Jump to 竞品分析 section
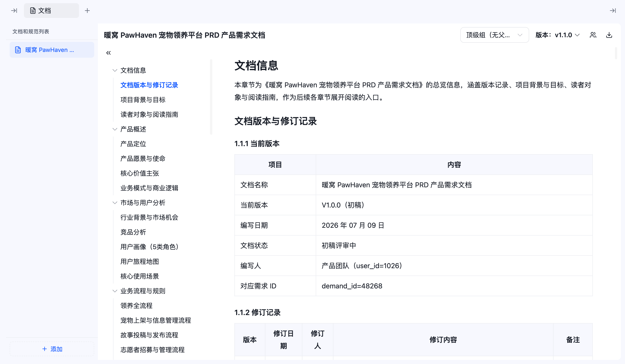This screenshot has height=364, width=625. 133,232
